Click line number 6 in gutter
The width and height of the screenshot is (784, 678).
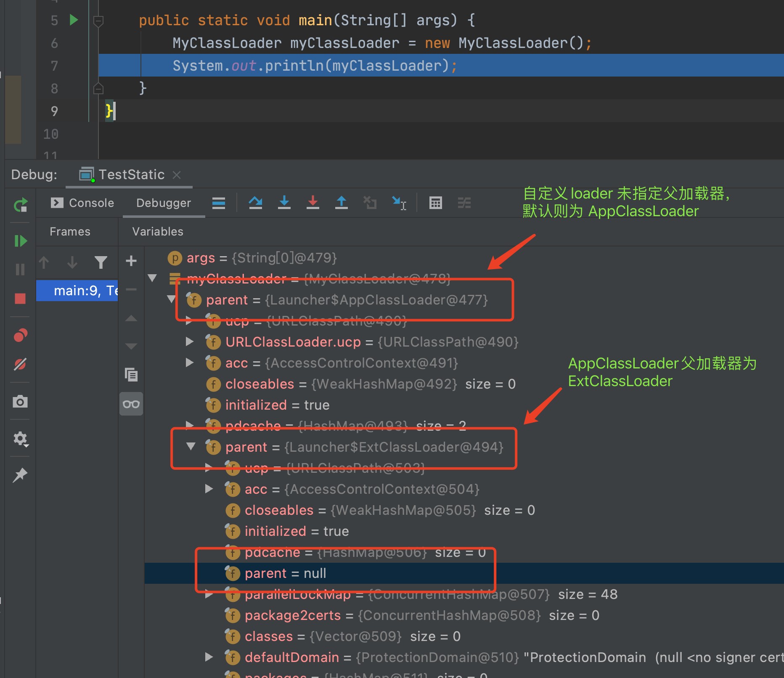54,43
